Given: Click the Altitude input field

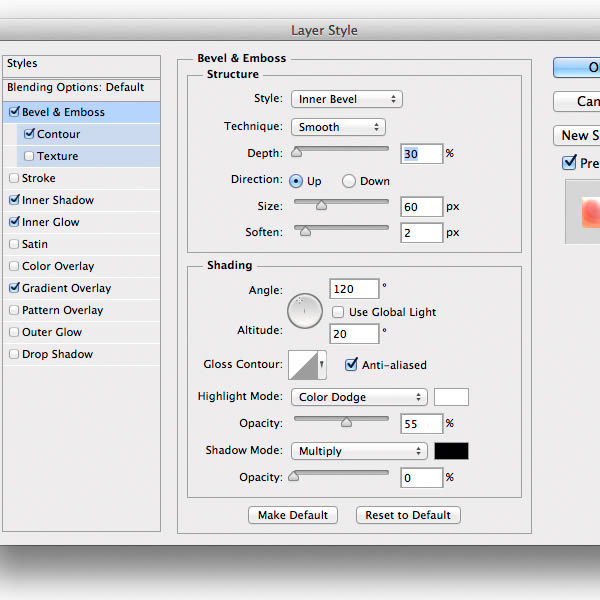Looking at the screenshot, I should (x=354, y=334).
